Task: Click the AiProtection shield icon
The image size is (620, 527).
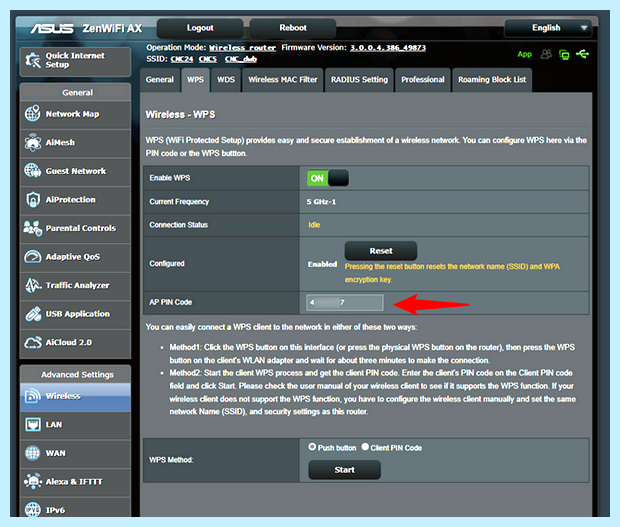Action: (x=32, y=199)
